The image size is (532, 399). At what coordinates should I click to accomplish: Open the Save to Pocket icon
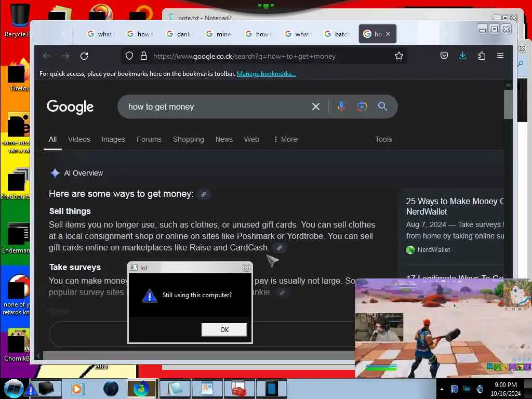[444, 56]
